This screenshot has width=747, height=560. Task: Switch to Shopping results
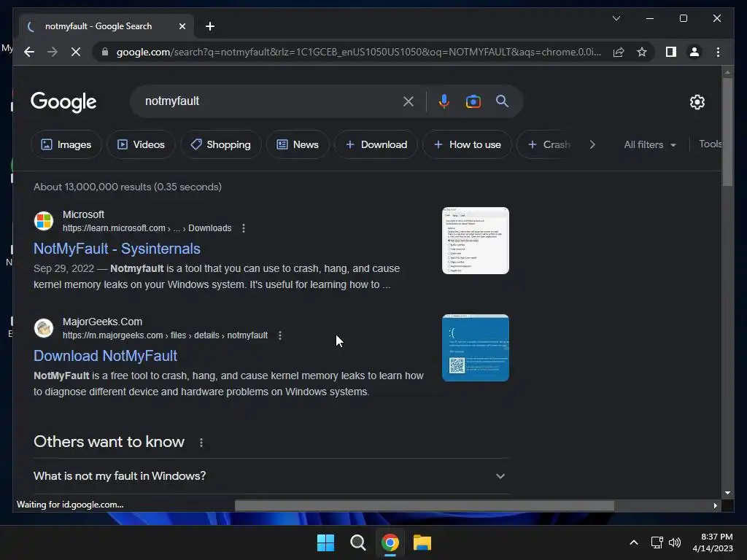tap(221, 144)
